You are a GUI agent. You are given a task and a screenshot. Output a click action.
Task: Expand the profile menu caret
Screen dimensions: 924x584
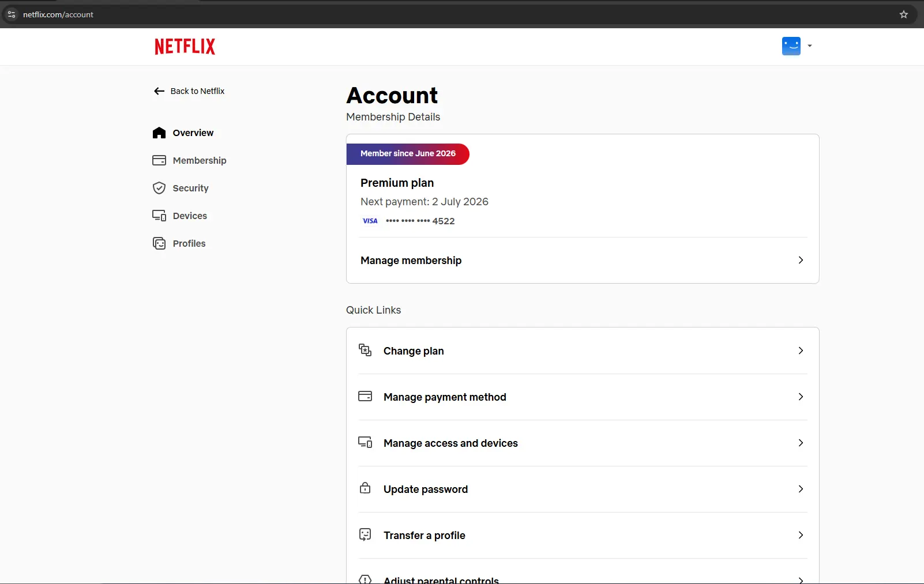810,46
